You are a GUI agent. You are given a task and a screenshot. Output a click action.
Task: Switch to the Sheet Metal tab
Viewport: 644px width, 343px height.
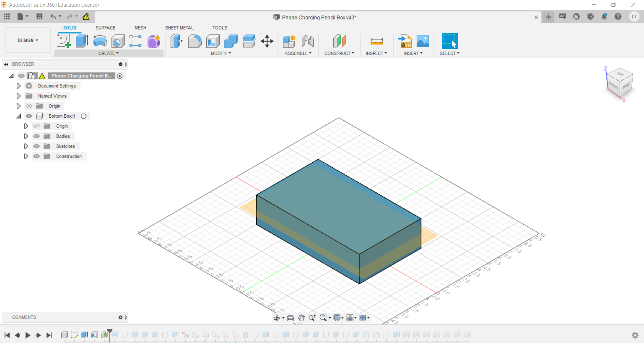coord(179,28)
